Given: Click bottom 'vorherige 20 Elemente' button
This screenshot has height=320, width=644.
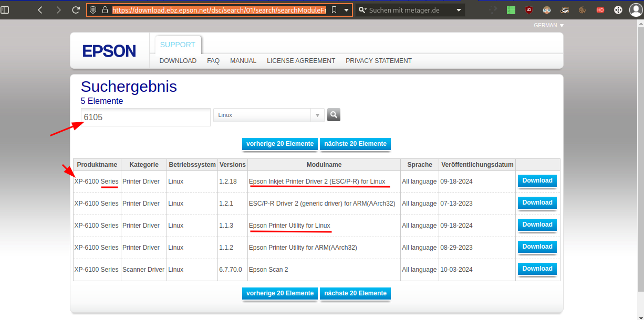Looking at the screenshot, I should tap(280, 293).
